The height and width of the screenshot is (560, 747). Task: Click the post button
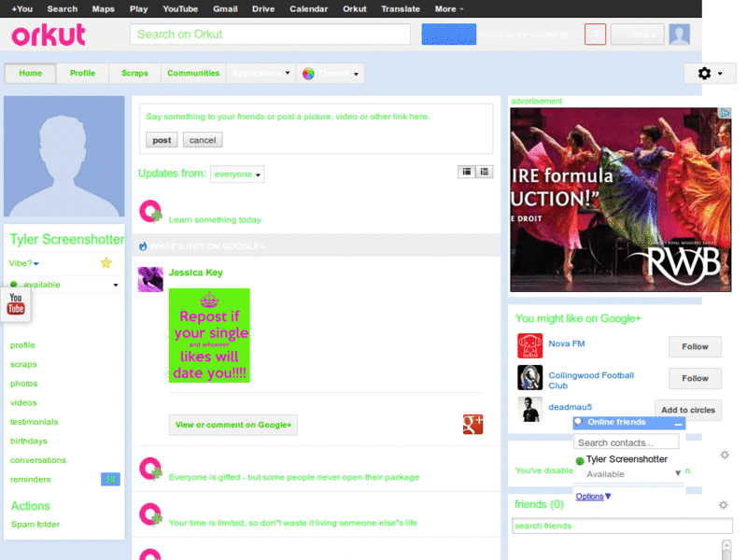pos(162,140)
